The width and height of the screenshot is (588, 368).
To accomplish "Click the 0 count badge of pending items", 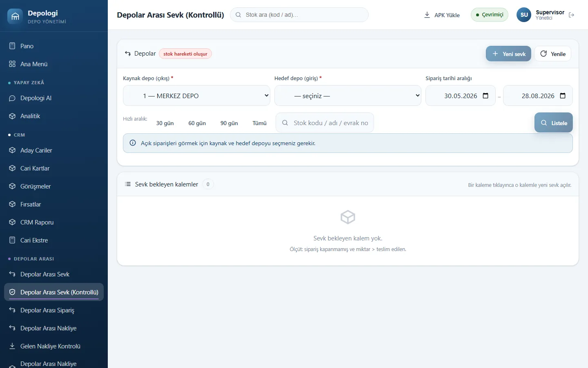I will pos(208,184).
